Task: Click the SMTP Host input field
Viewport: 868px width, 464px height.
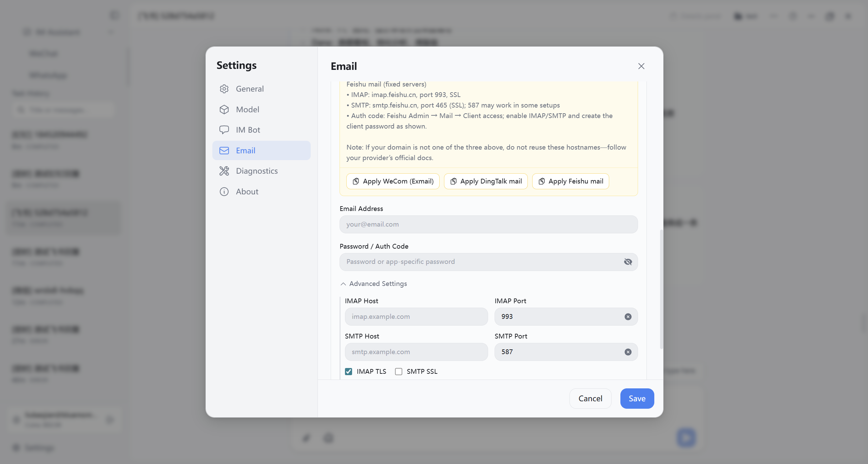Action: [416, 352]
